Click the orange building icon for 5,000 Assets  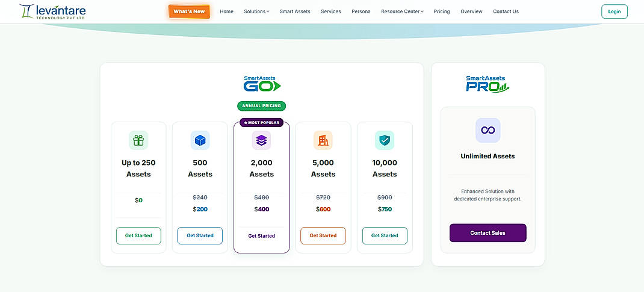tap(323, 140)
